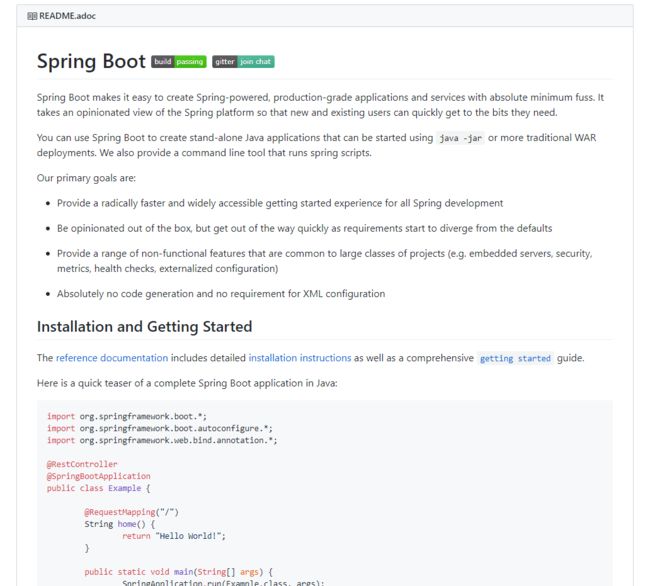
Task: Click the java -jar inline code
Action: point(461,138)
